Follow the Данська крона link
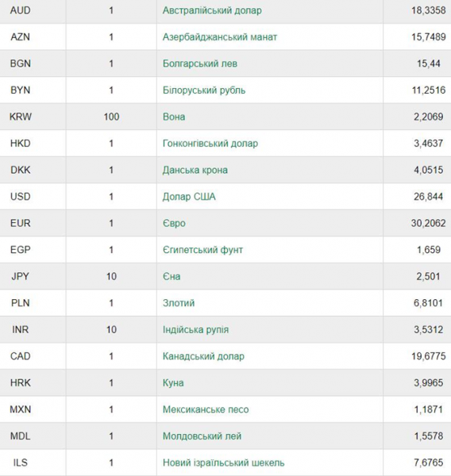The width and height of the screenshot is (451, 476). [195, 170]
